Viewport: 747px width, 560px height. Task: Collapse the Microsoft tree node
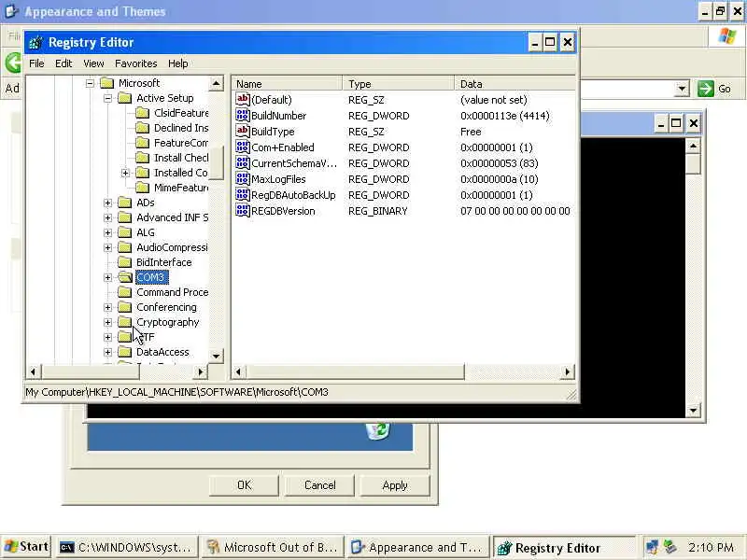[90, 83]
